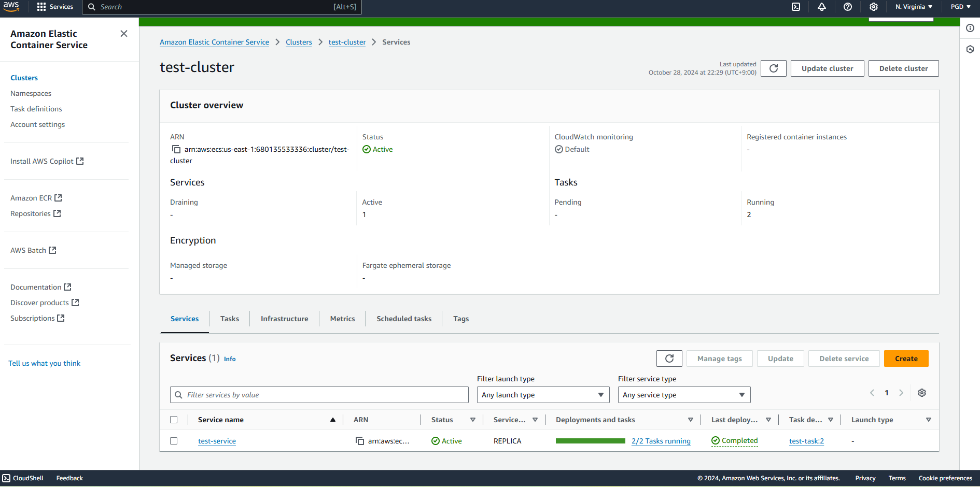Screen dimensions: 980x487
Task: Open Service type column sort arrow
Action: (x=535, y=420)
